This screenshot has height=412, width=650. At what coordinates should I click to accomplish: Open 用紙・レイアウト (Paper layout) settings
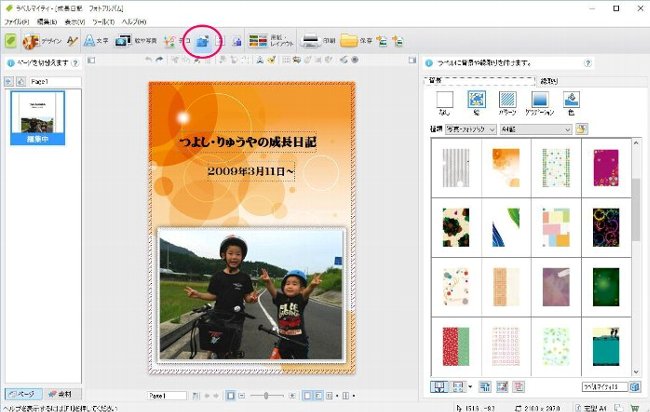(270, 41)
